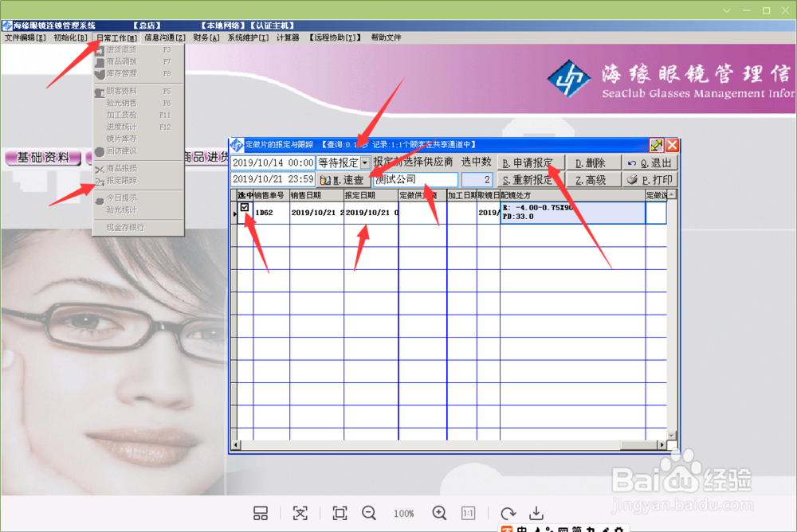Click the end date field 2019/10/21 23:59

tap(273, 179)
